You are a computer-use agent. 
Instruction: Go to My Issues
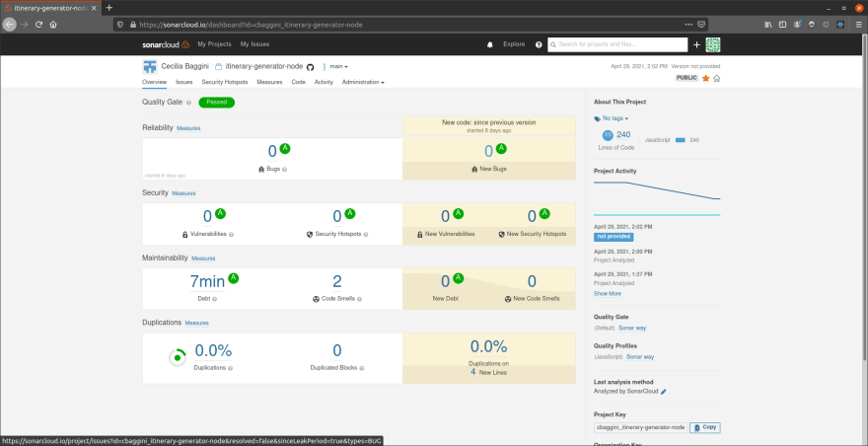tap(254, 44)
